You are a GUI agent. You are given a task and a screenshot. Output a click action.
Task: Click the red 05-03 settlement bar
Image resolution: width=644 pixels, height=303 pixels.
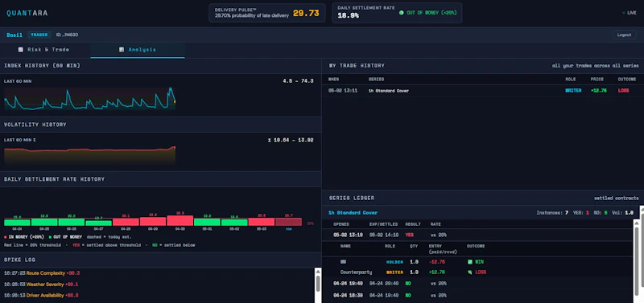[261, 222]
